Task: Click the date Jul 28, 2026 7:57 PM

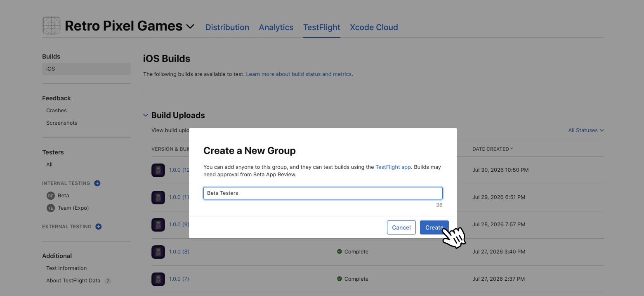Action: [499, 225]
